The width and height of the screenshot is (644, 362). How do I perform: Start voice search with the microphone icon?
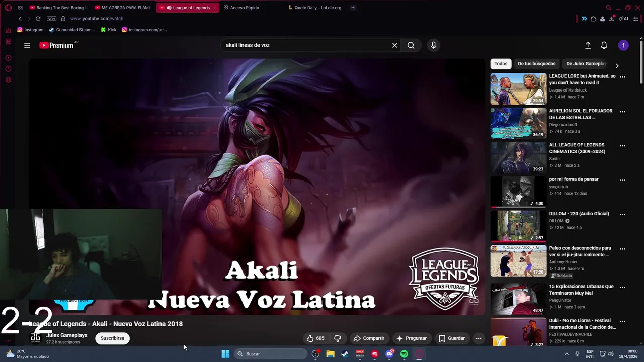point(434,45)
